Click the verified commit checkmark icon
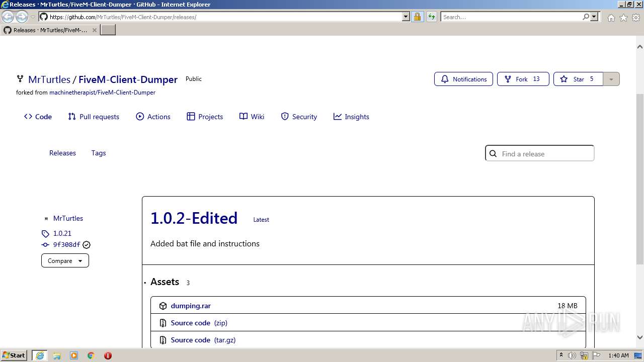The width and height of the screenshot is (644, 362). pos(87,245)
